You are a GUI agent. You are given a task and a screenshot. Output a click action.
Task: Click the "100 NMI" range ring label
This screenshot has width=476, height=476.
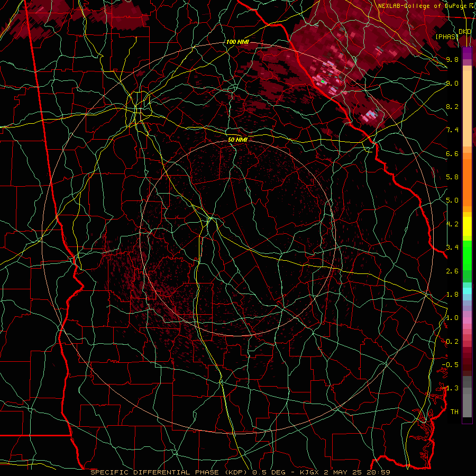(x=237, y=42)
